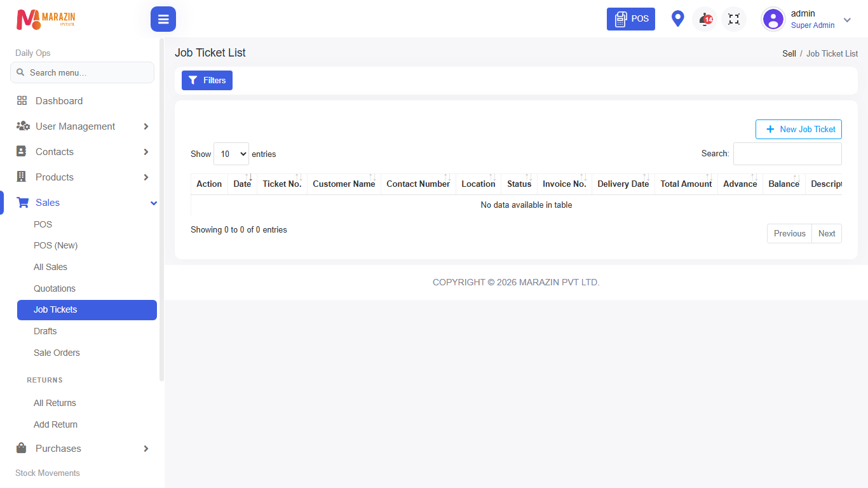Open the notifications bell with badge 14
This screenshot has height=488, width=868.
[x=705, y=19]
